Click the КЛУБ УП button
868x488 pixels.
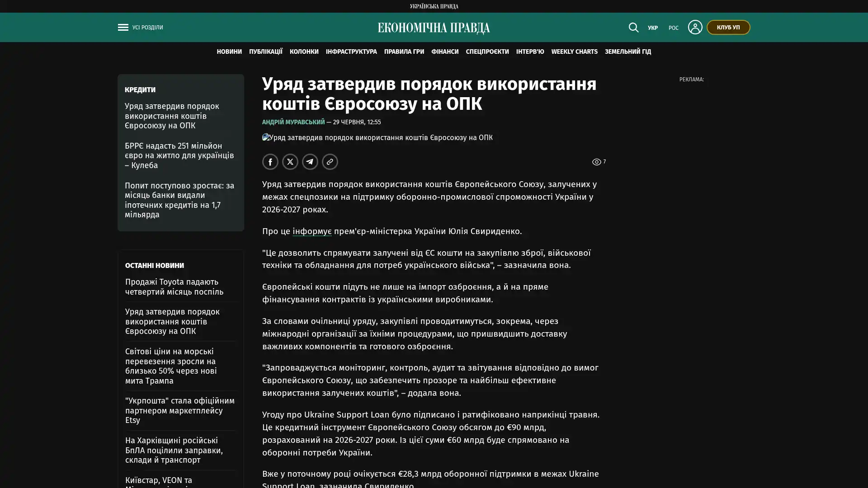coord(728,27)
